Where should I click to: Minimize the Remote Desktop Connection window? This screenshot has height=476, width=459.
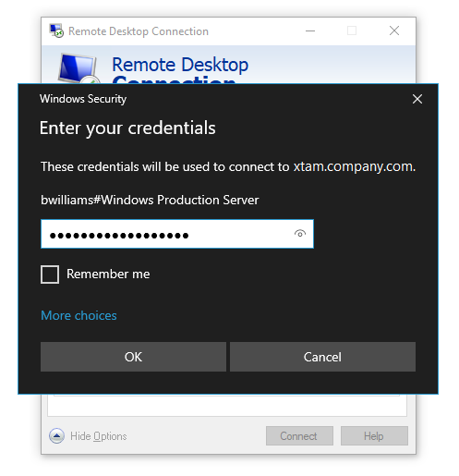(310, 31)
